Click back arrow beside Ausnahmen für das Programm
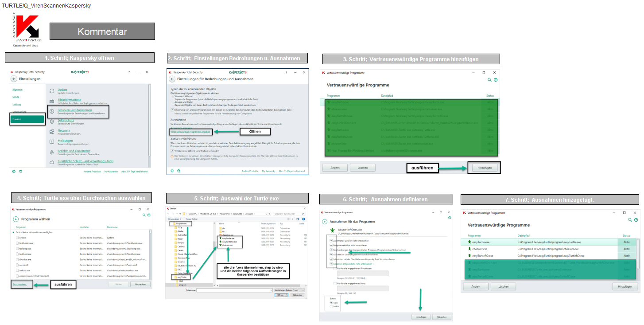Screen dimensions: 644x325 [x=325, y=221]
